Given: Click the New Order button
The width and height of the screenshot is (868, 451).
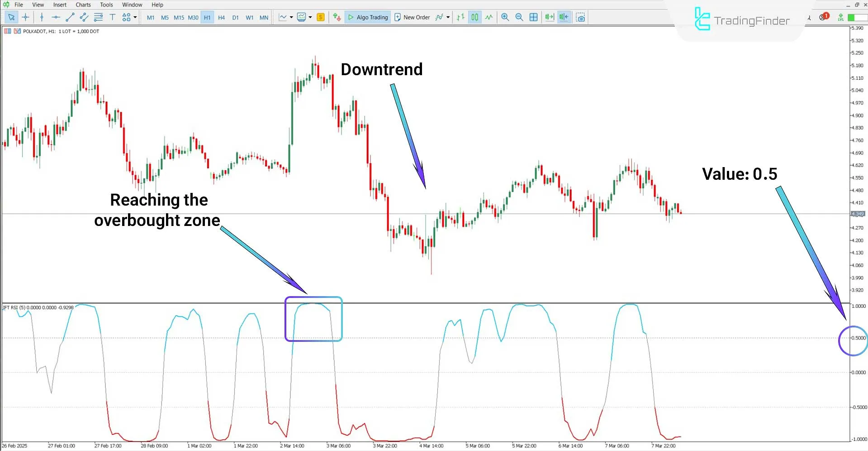Looking at the screenshot, I should (412, 17).
